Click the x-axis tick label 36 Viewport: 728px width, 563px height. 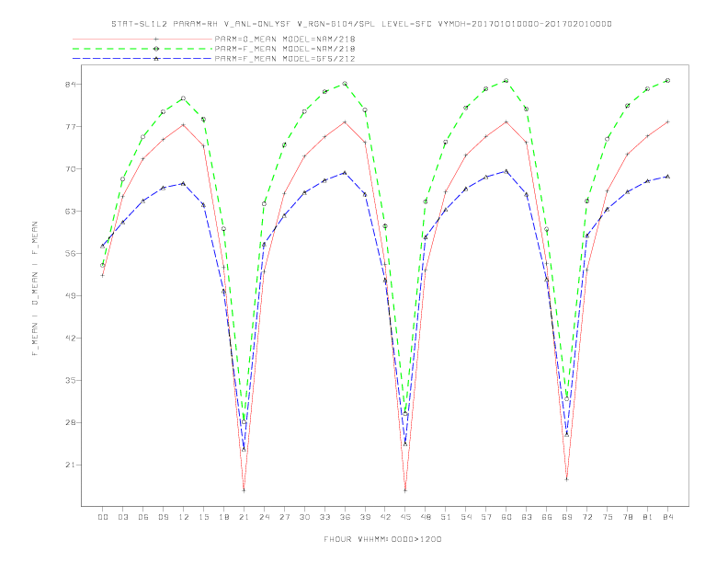pos(345,517)
